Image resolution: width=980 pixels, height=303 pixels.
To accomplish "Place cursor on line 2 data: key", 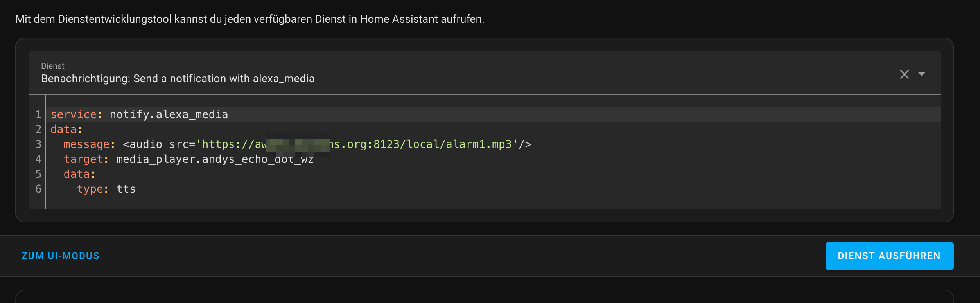I will [66, 130].
